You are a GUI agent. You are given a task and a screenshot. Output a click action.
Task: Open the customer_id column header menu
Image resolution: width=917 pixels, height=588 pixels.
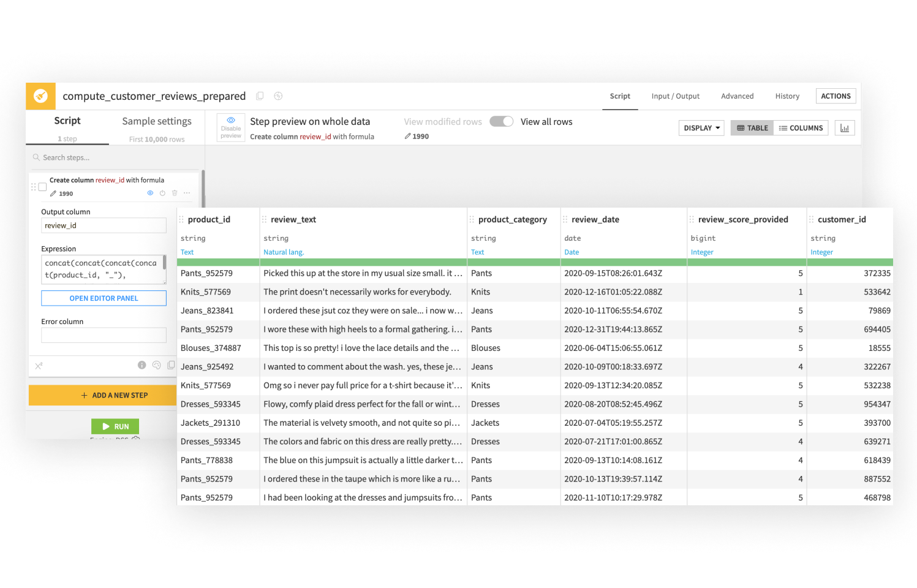[x=842, y=219]
